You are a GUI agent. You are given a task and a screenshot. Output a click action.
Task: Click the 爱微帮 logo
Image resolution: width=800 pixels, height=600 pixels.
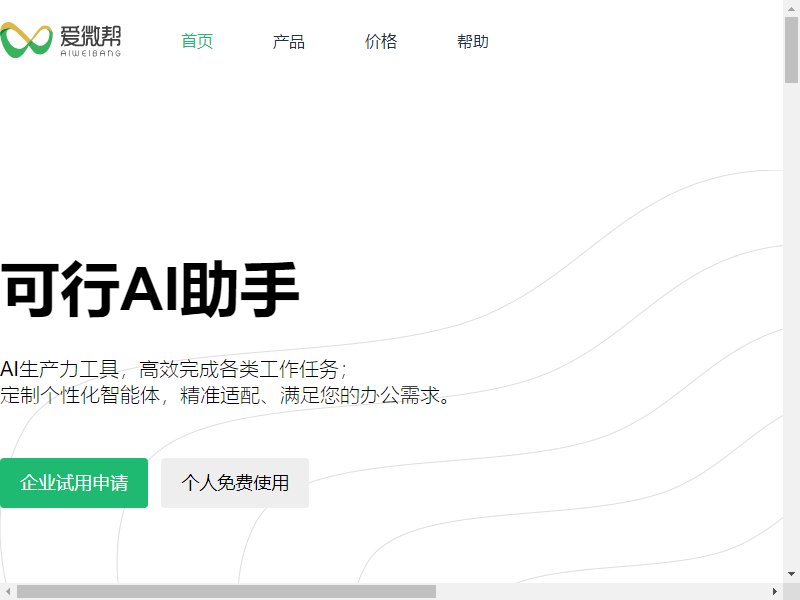pos(61,40)
